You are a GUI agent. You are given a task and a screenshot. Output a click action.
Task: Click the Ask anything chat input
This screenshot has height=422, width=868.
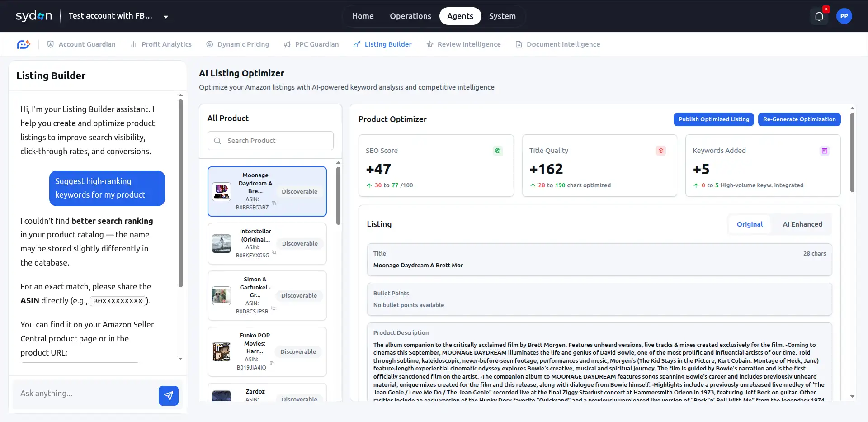(86, 394)
